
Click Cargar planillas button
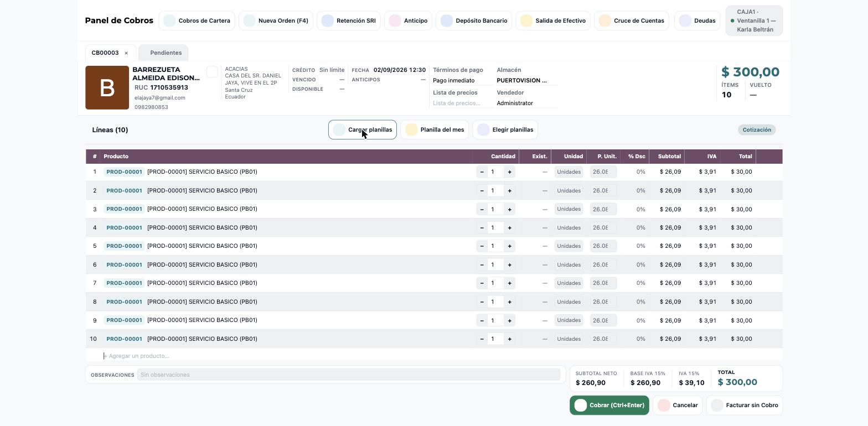click(x=363, y=130)
